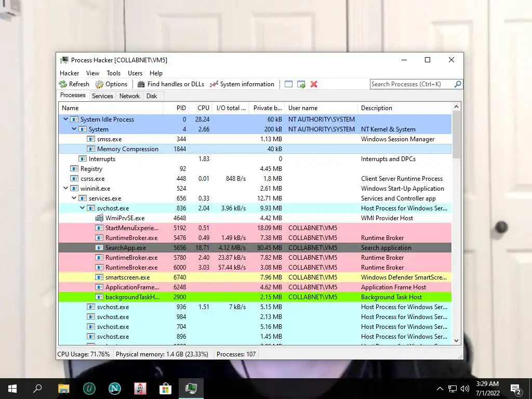Sort by Private bytes column header
This screenshot has height=399, width=532.
pos(267,108)
